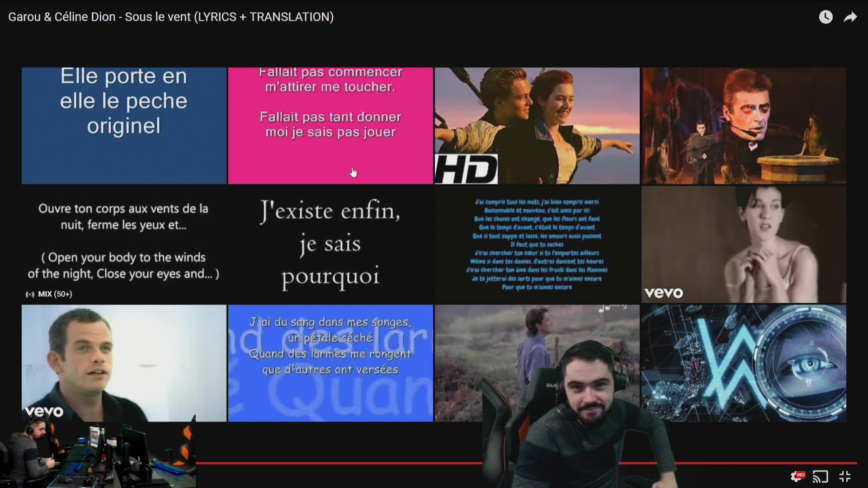The height and width of the screenshot is (488, 868).
Task: Click the Watch Later clock icon
Action: [x=826, y=17]
